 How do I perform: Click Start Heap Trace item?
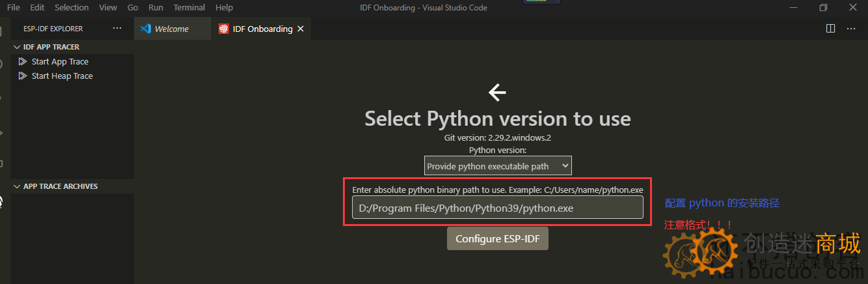pyautogui.click(x=62, y=76)
